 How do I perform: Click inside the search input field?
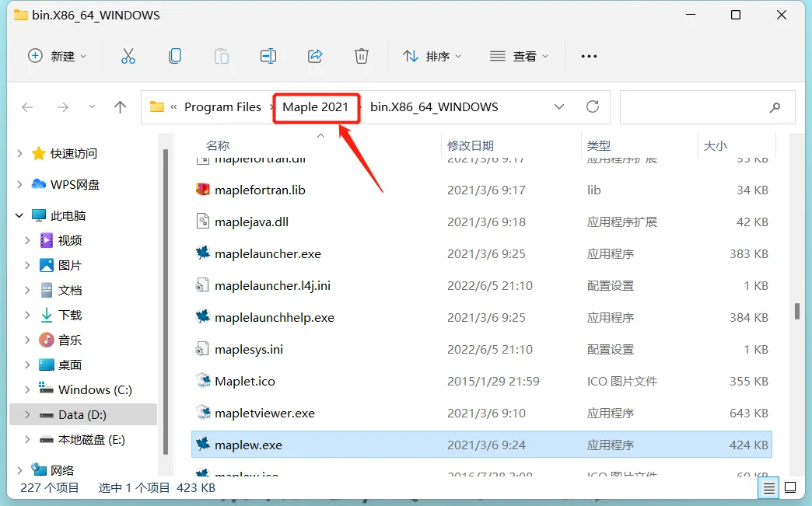click(x=700, y=106)
